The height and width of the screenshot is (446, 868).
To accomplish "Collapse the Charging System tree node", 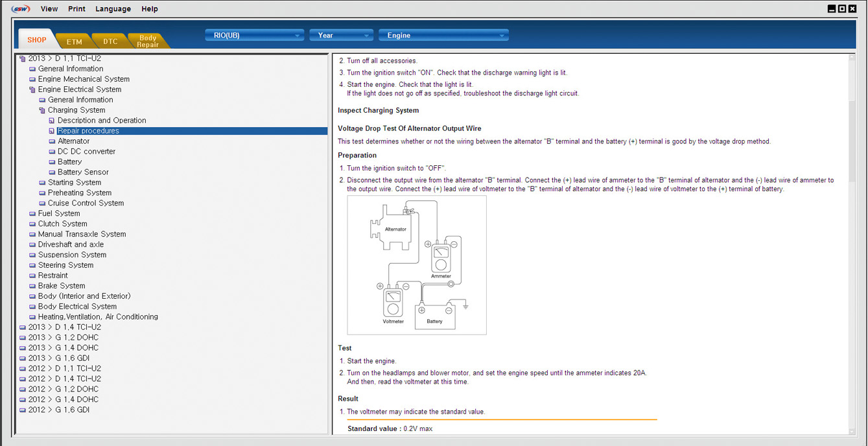I will coord(42,110).
